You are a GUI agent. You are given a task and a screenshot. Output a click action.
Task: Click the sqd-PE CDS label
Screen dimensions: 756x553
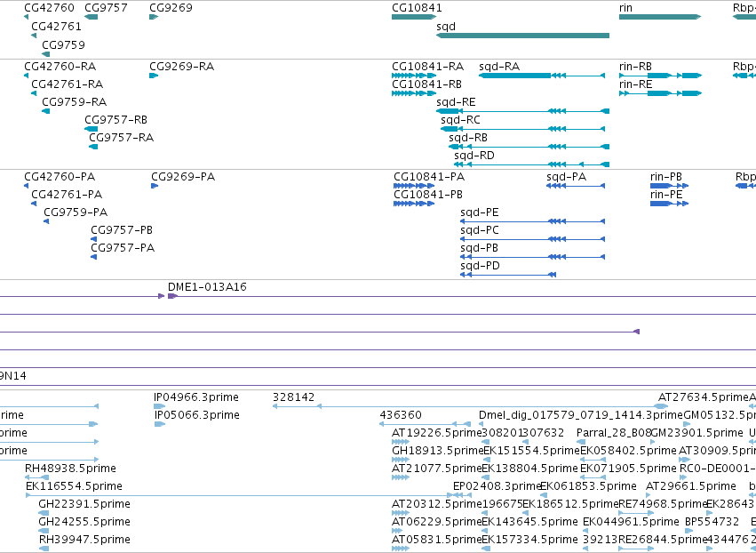click(x=479, y=212)
